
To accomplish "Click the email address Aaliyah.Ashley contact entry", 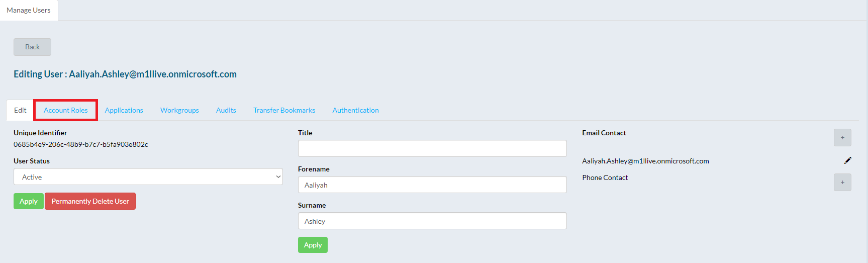I will pyautogui.click(x=645, y=161).
